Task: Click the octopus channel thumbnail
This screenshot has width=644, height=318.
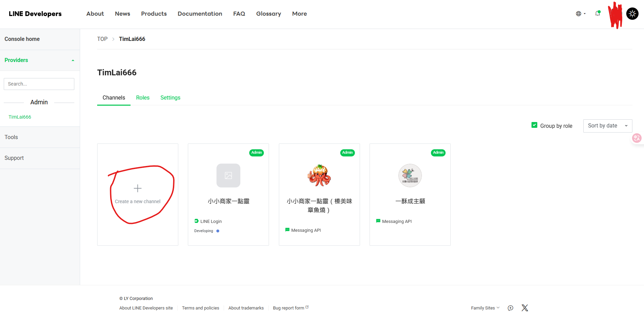Action: pos(319,176)
